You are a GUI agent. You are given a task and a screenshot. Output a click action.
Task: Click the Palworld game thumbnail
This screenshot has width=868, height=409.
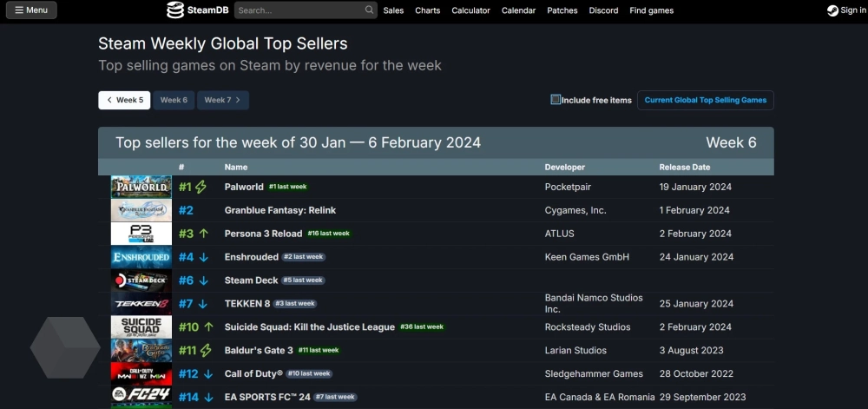(x=141, y=187)
